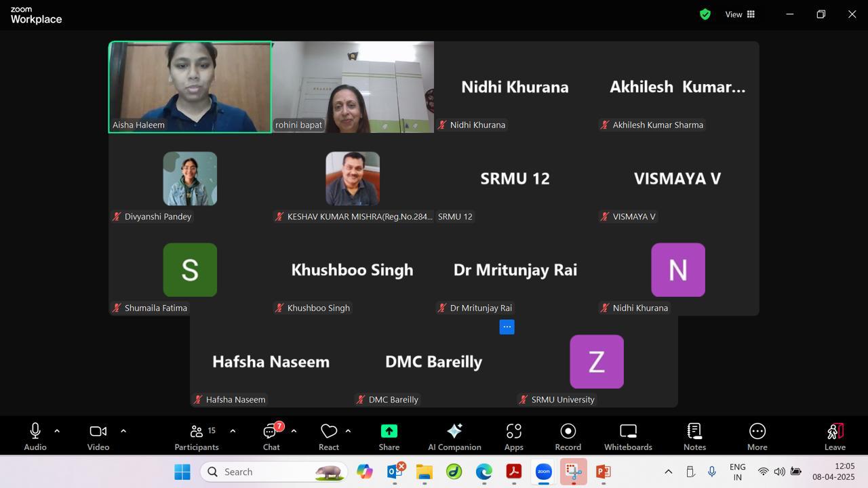868x488 pixels.
Task: Click the Wi-Fi network tray icon
Action: pos(763,472)
